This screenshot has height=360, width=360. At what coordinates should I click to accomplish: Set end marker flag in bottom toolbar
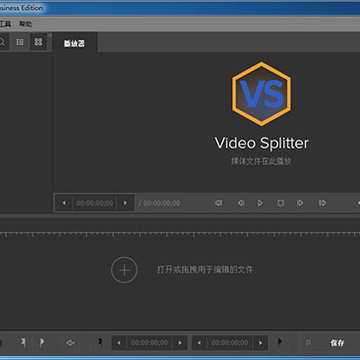tap(42, 343)
